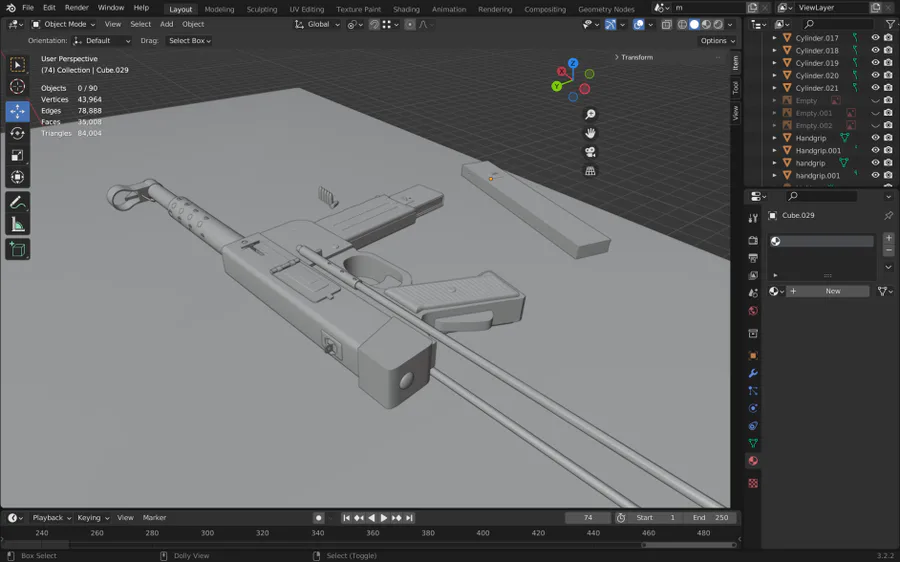
Task: Open the Orientation Default dropdown
Action: [x=102, y=41]
